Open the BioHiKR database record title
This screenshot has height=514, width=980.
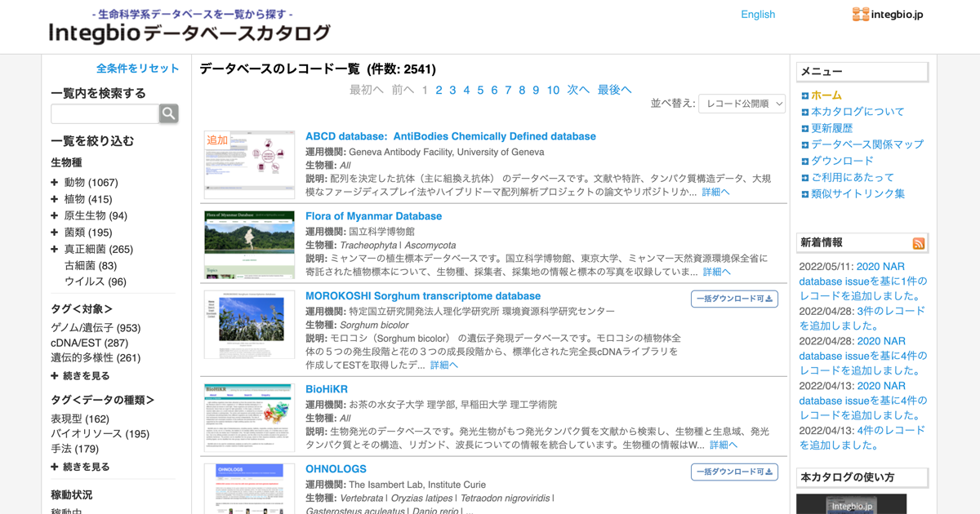(x=327, y=389)
